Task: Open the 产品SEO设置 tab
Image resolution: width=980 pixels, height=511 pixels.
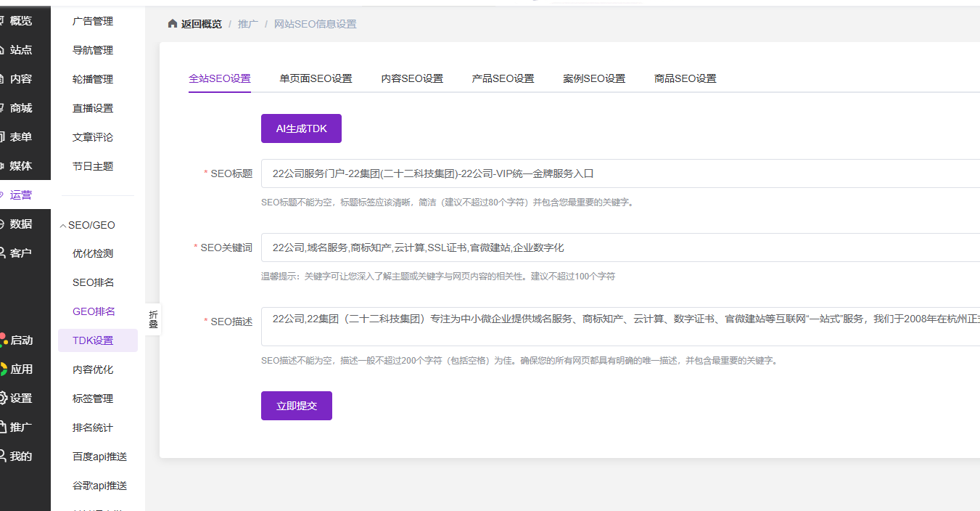Action: (x=503, y=78)
